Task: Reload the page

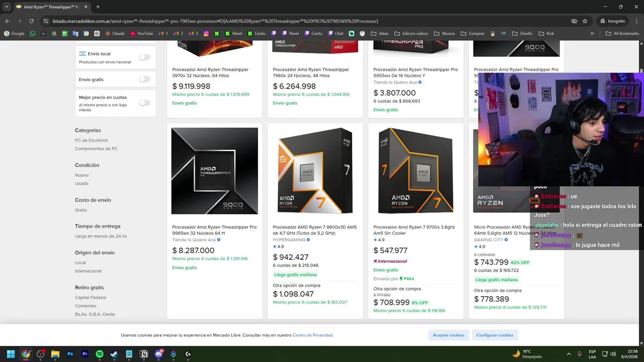Action: point(31,21)
